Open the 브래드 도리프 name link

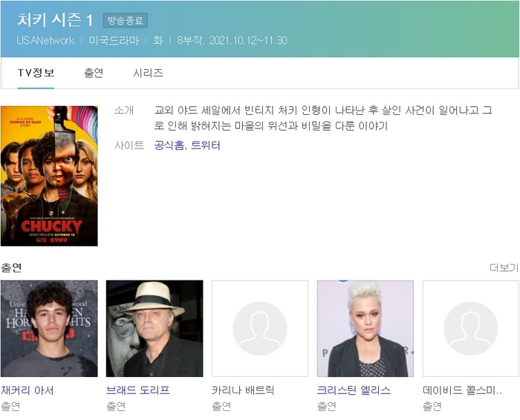[x=138, y=390]
